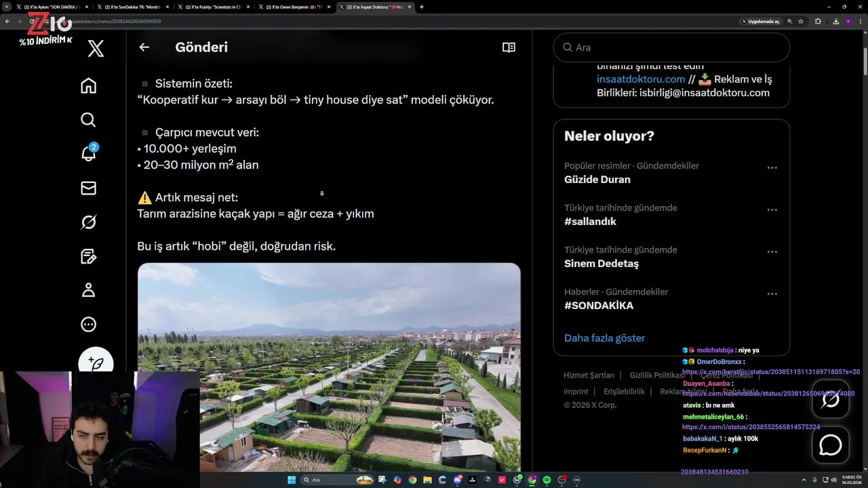Viewport: 868px width, 488px height.
Task: Open floating Grok button at bottom right
Action: click(x=831, y=399)
